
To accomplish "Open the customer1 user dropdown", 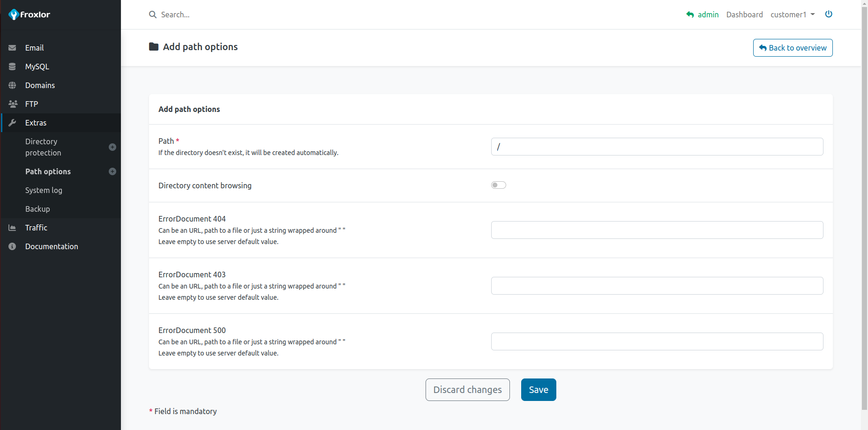I will tap(792, 15).
